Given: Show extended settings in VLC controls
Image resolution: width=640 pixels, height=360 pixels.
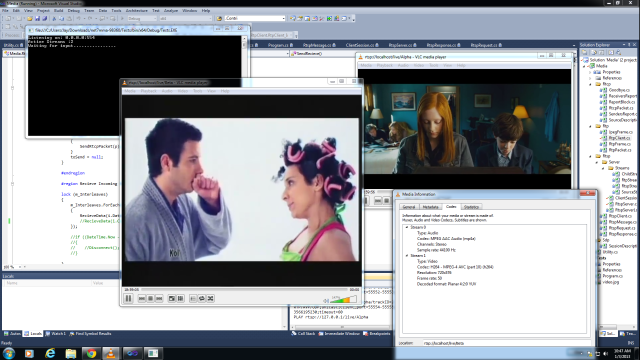Looking at the screenshot, I should (180, 299).
